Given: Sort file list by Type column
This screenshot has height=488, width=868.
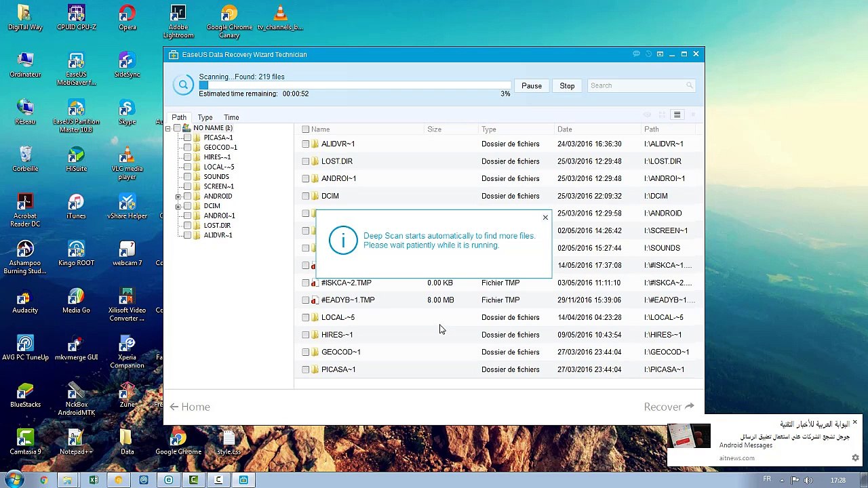Looking at the screenshot, I should [488, 129].
